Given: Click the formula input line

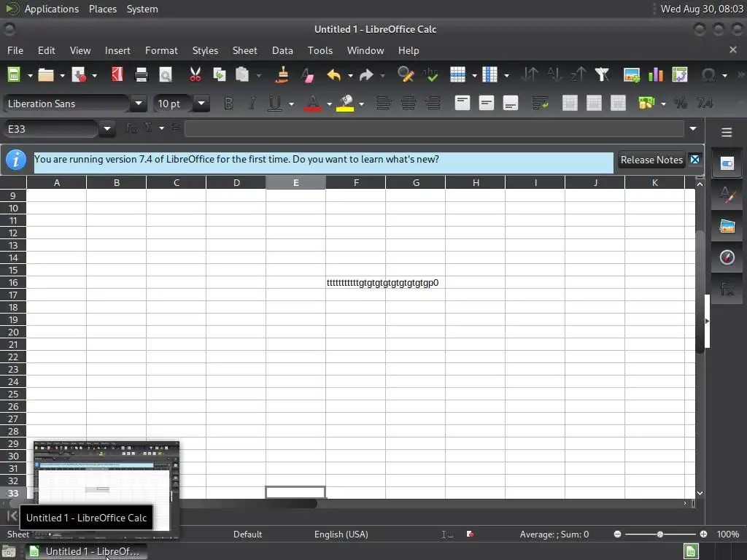Looking at the screenshot, I should pyautogui.click(x=434, y=128).
